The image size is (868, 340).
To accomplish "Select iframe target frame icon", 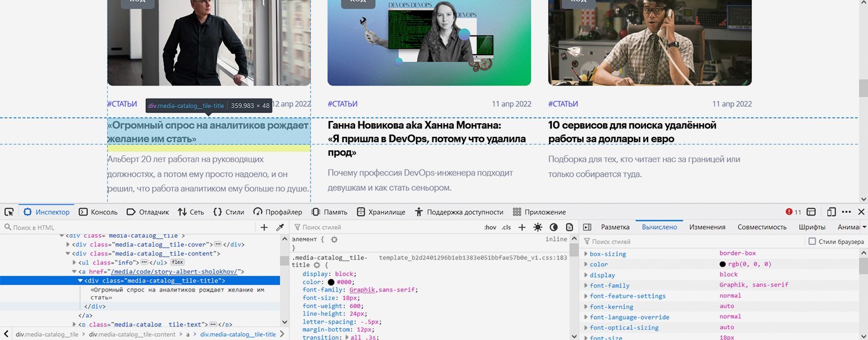I will click(811, 212).
